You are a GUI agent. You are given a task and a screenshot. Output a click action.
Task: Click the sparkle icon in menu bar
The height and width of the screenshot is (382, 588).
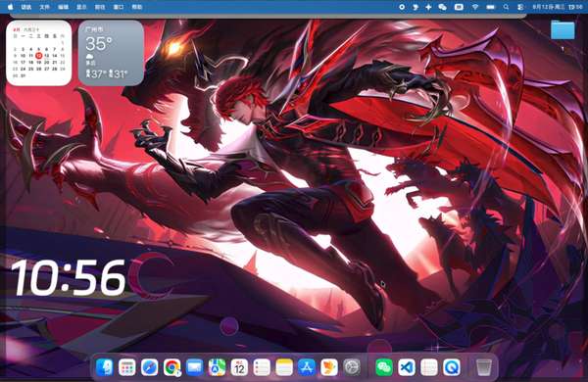pos(428,7)
